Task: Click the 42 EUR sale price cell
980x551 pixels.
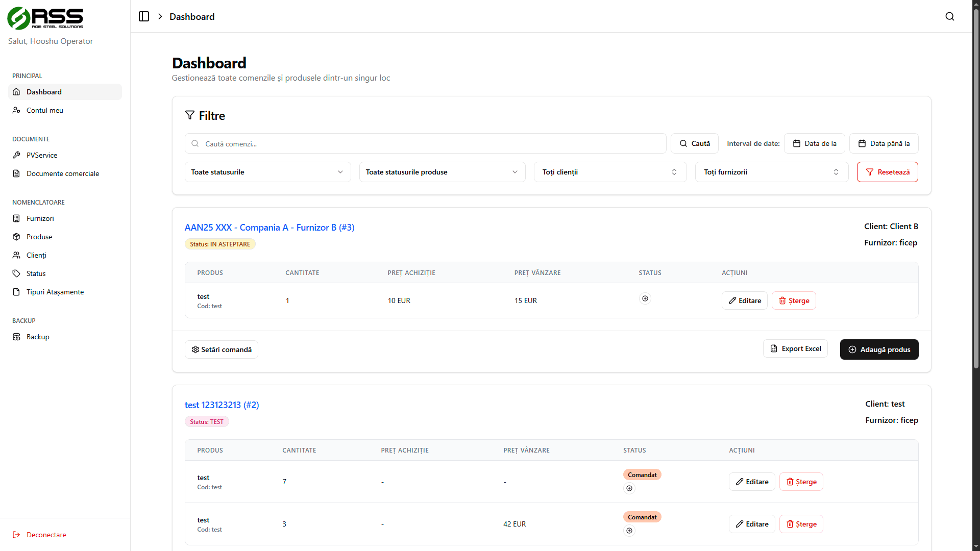Action: (514, 524)
